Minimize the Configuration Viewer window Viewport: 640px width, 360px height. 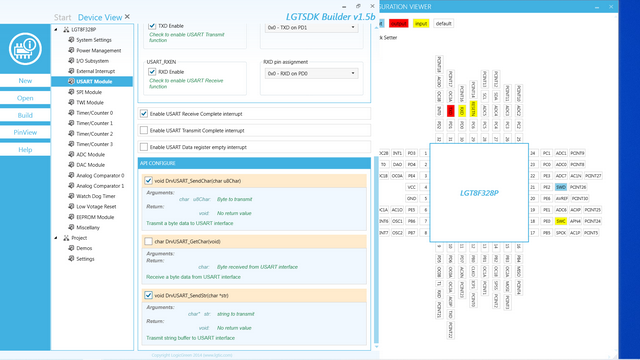pos(597,7)
